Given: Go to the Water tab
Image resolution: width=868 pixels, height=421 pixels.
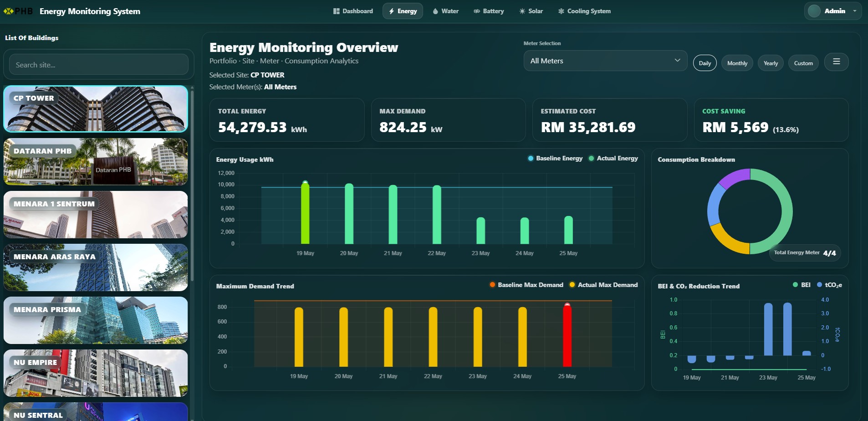Looking at the screenshot, I should [x=445, y=11].
